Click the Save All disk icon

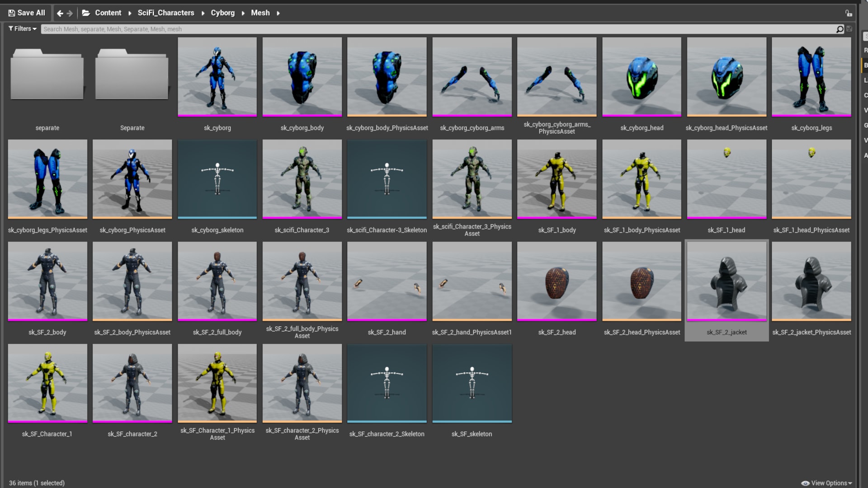(x=11, y=13)
